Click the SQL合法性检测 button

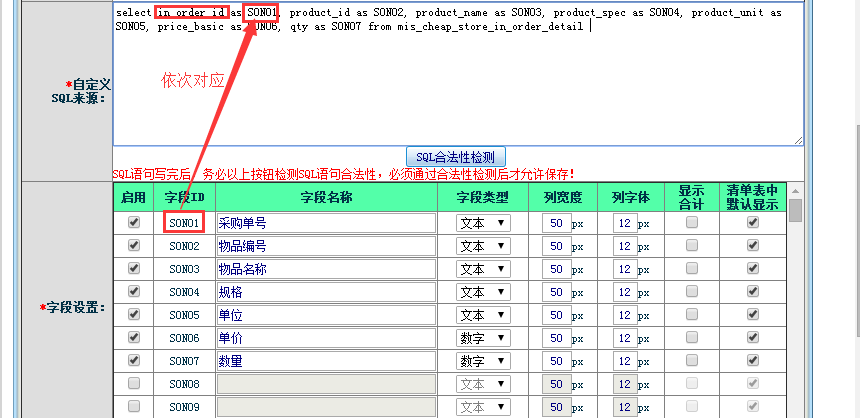pyautogui.click(x=455, y=157)
